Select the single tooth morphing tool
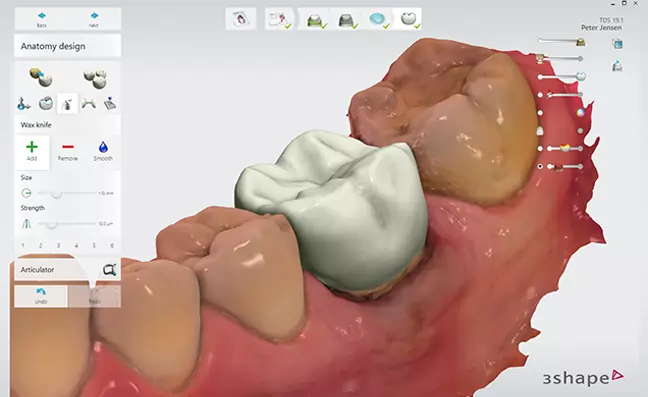Image resolution: width=648 pixels, height=397 pixels. click(40, 77)
